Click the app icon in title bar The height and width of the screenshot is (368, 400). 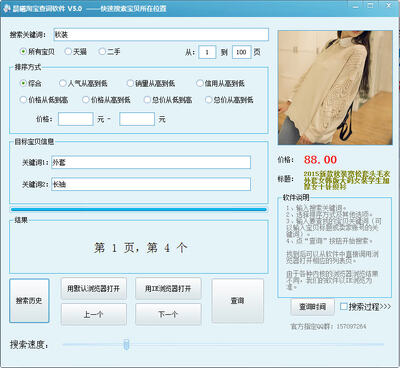[7, 8]
